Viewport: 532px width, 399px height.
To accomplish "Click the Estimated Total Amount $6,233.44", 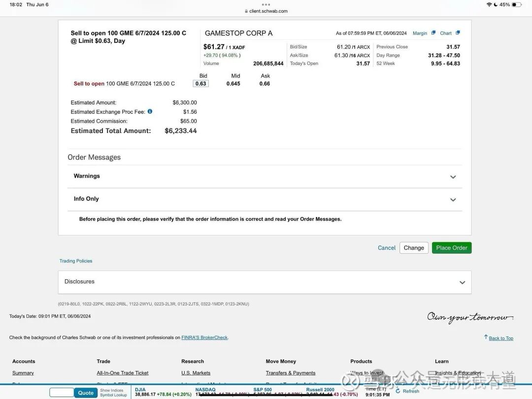I will [180, 131].
